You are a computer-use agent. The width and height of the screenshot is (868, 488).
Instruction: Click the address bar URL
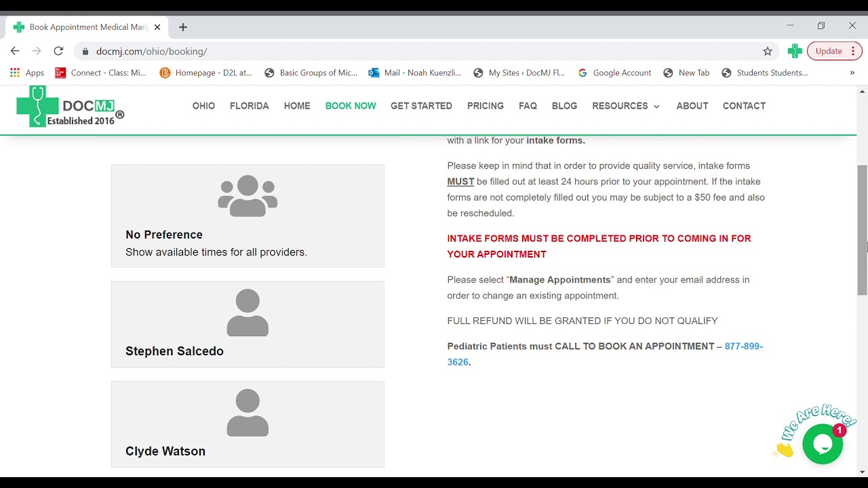[151, 51]
